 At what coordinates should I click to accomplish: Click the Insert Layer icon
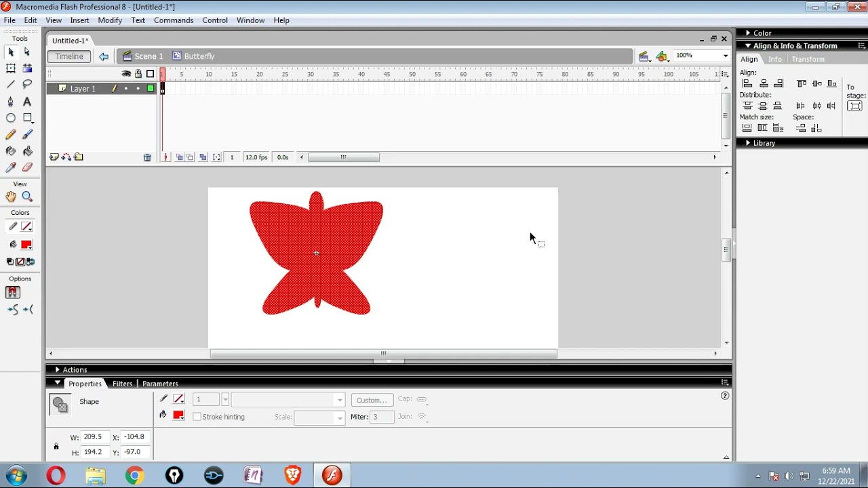[54, 157]
